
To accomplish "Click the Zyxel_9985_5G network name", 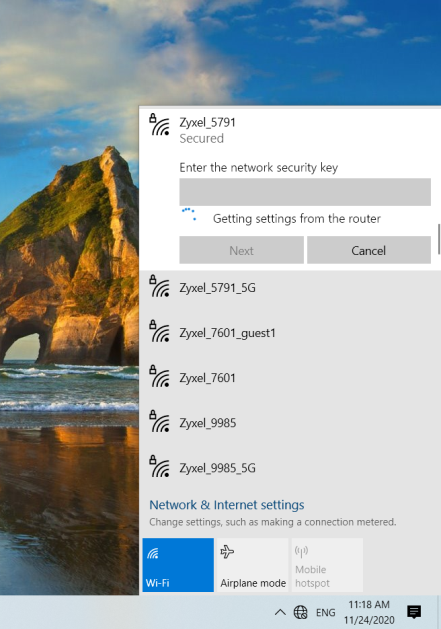I will pyautogui.click(x=217, y=468).
